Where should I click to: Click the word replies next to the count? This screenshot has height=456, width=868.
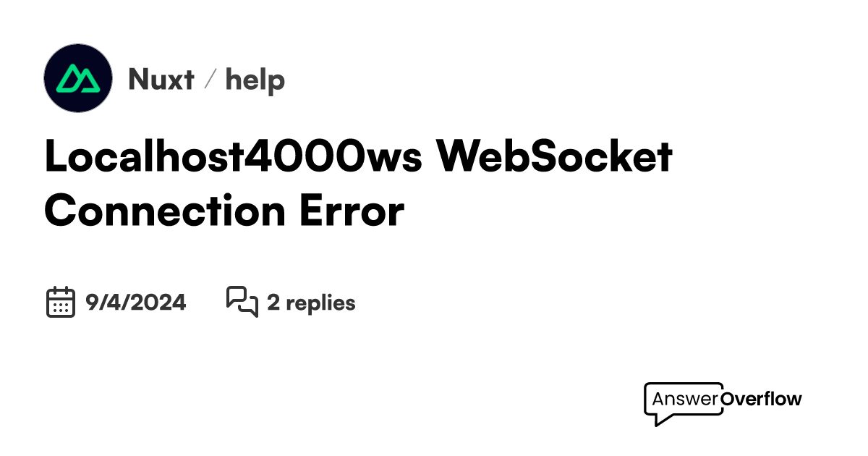320,303
